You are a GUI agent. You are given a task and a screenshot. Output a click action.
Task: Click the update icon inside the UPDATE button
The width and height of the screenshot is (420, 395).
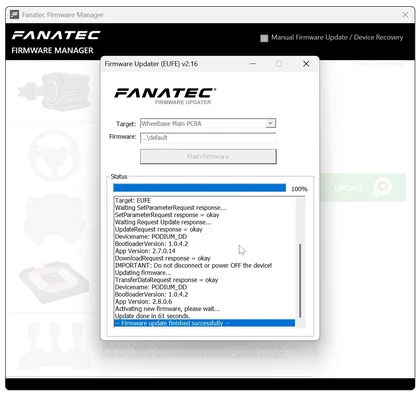382,187
